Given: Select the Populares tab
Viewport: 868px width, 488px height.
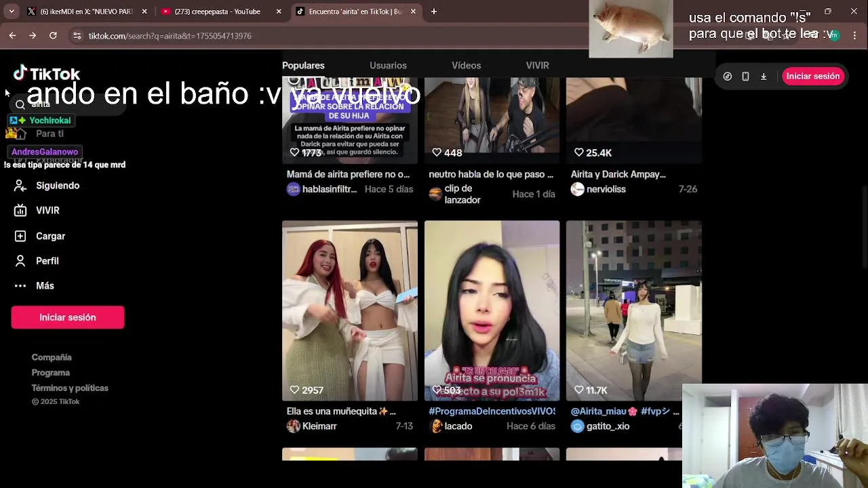Looking at the screenshot, I should (x=303, y=66).
